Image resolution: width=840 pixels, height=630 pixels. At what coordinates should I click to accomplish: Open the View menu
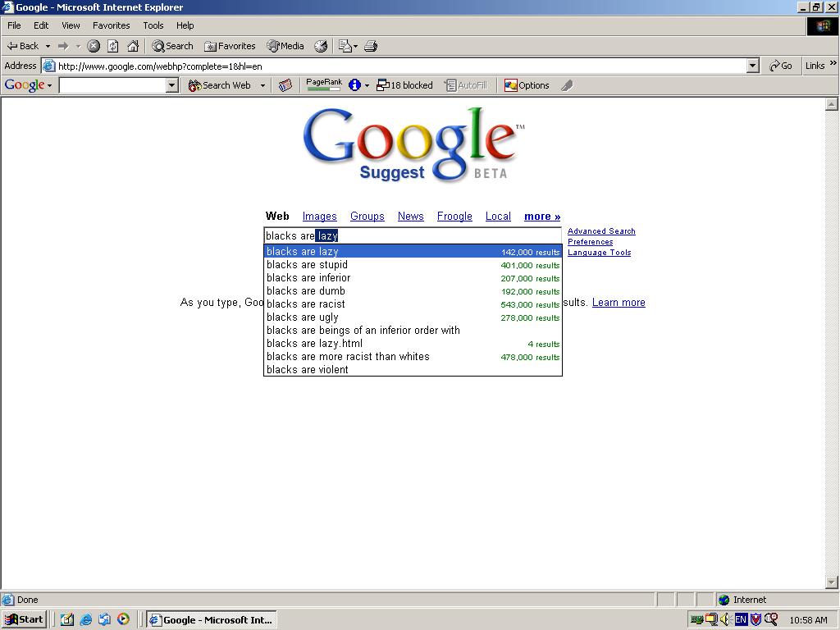pyautogui.click(x=71, y=25)
